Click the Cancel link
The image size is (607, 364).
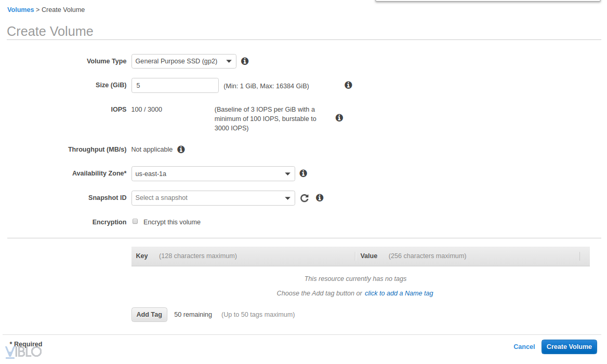(x=524, y=347)
